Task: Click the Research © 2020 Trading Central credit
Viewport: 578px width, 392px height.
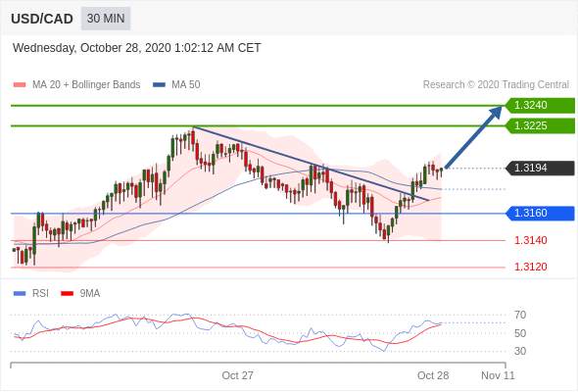Action: 496,85
